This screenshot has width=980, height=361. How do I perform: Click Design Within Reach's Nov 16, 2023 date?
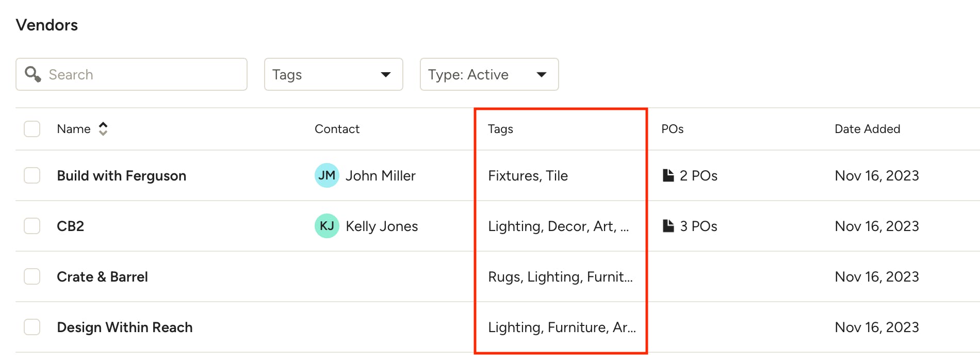(877, 327)
